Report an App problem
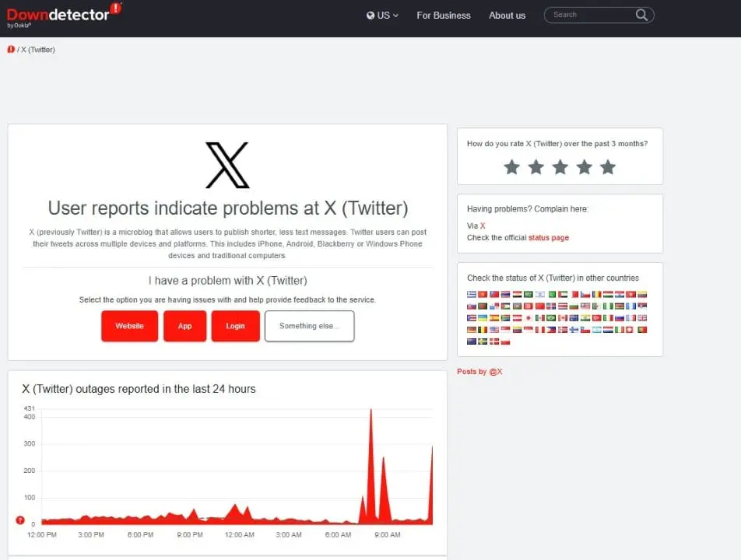The width and height of the screenshot is (741, 560). 184,326
